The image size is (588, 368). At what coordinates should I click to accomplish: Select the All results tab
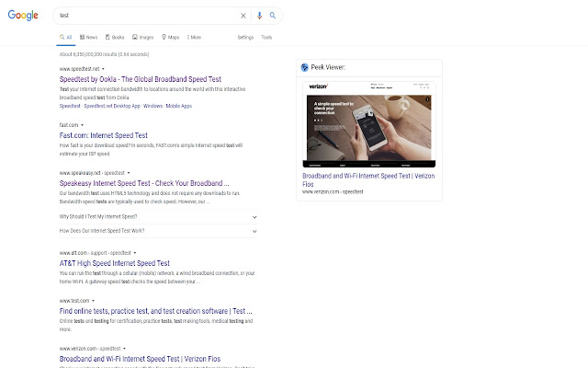[x=65, y=37]
